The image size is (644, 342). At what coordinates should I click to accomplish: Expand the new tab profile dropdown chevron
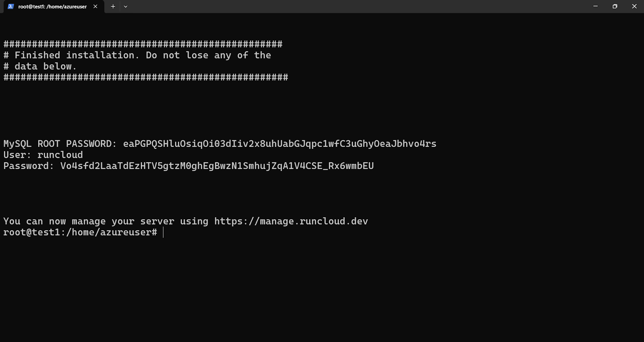click(126, 6)
